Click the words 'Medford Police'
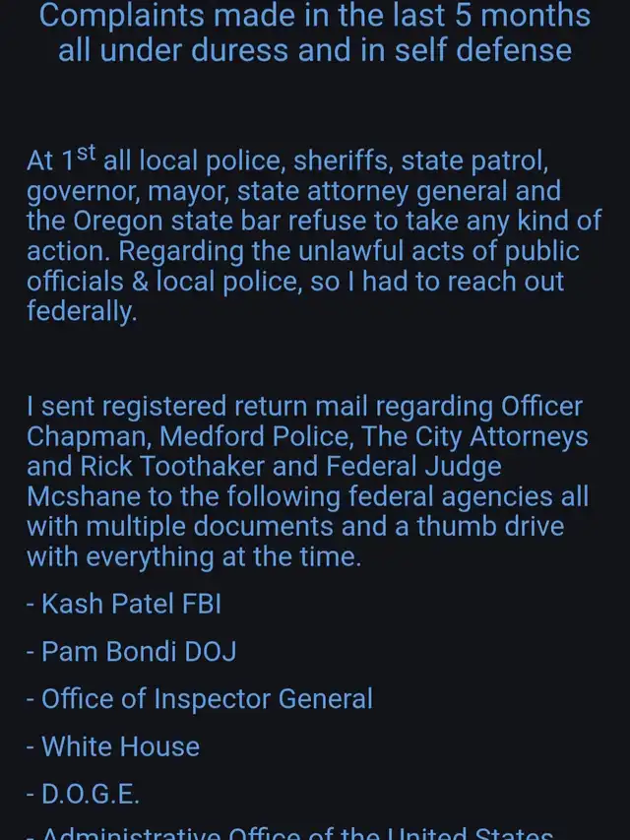 click(x=256, y=436)
